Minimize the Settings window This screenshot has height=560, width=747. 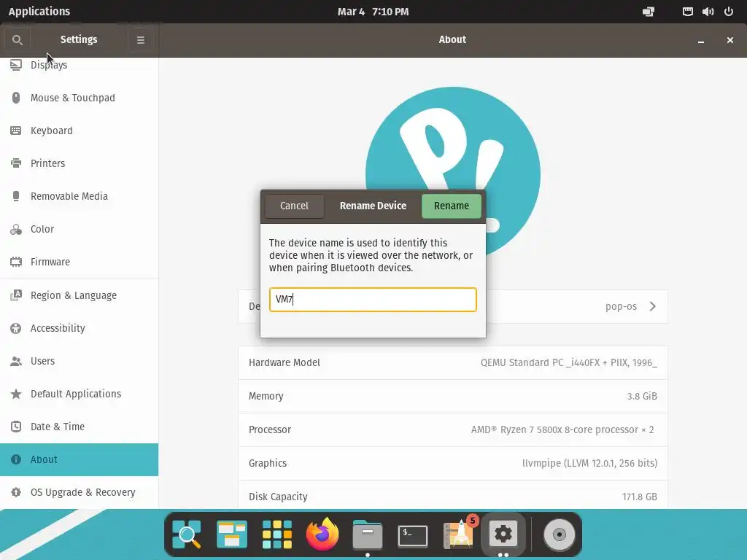coord(701,41)
